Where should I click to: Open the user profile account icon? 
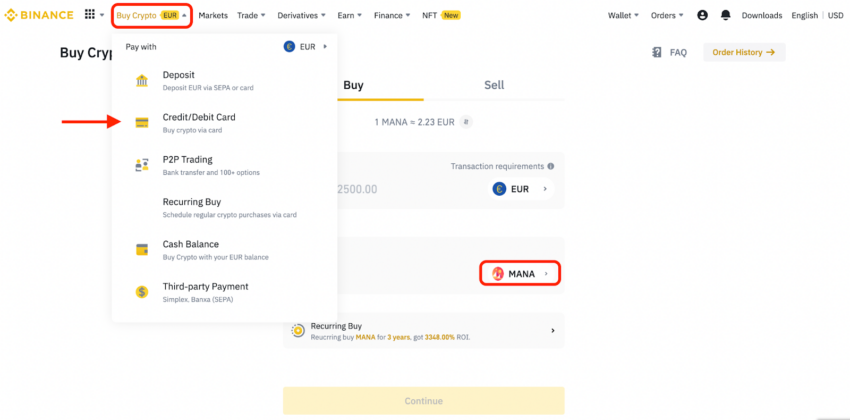point(703,15)
